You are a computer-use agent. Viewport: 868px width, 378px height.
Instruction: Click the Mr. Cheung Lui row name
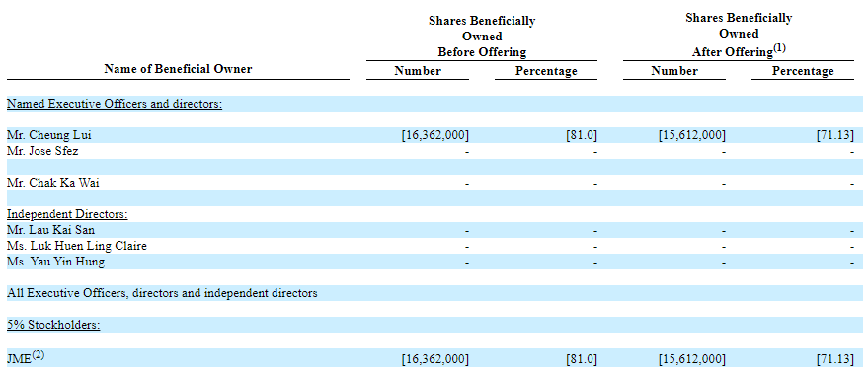click(x=49, y=135)
